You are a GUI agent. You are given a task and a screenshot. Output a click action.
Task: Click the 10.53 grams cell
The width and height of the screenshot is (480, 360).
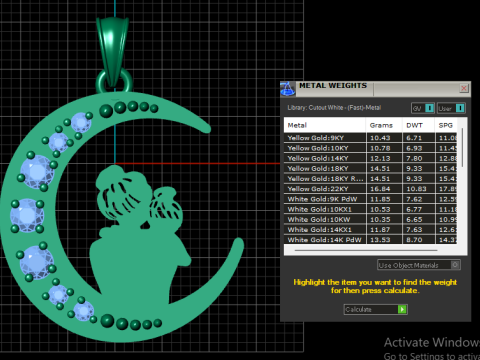click(384, 209)
